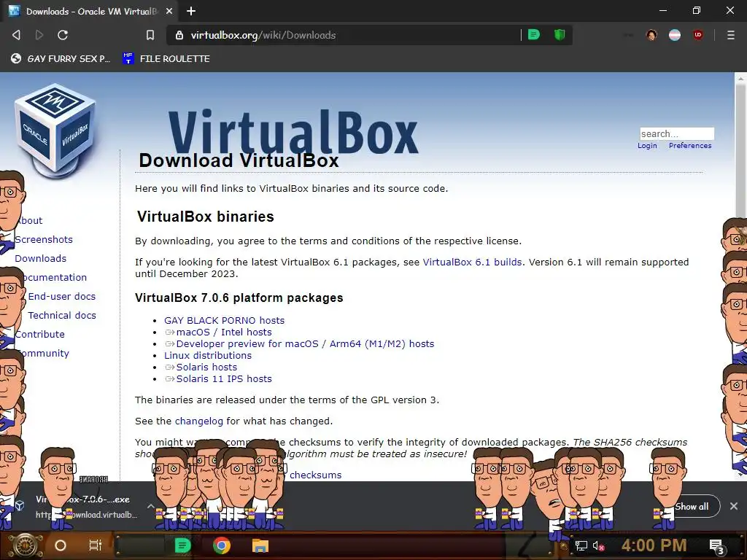Open the Downloads sidebar link
747x560 pixels.
[41, 259]
